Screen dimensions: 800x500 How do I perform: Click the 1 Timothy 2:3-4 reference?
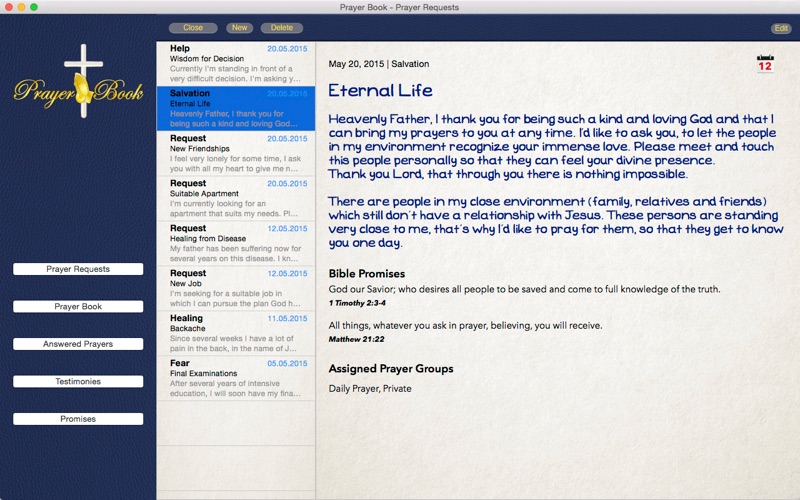(x=357, y=303)
